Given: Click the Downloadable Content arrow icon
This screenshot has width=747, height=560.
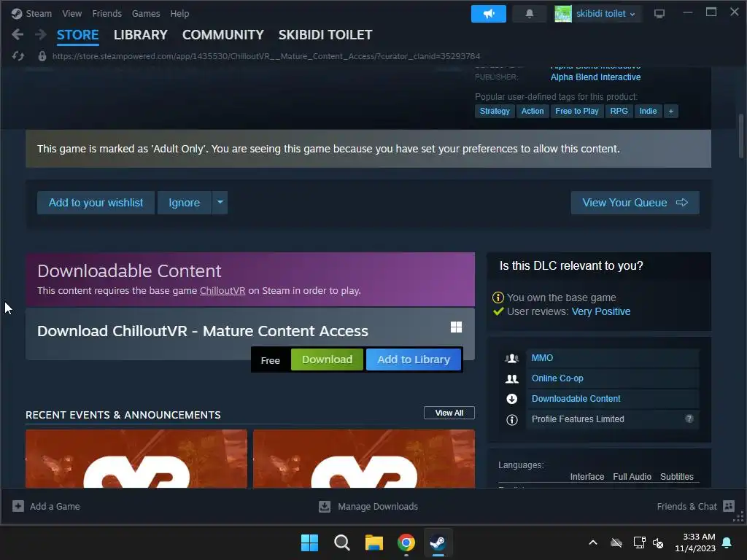Looking at the screenshot, I should coord(511,399).
